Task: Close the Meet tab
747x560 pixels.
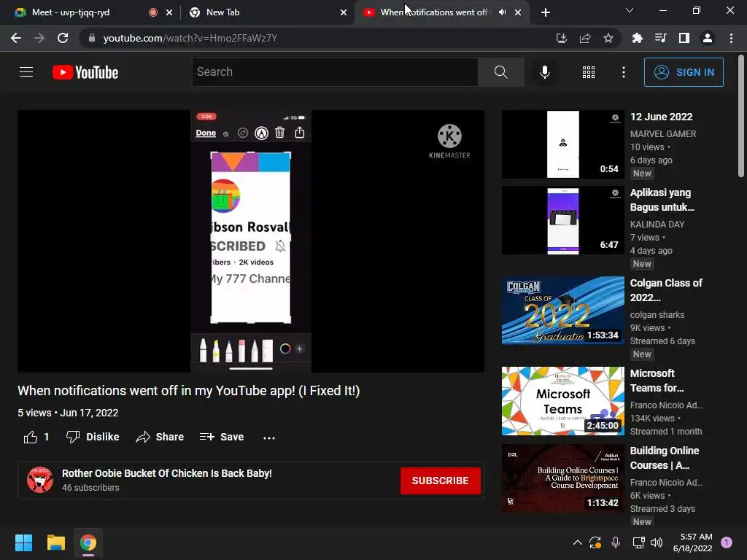Action: (x=169, y=12)
